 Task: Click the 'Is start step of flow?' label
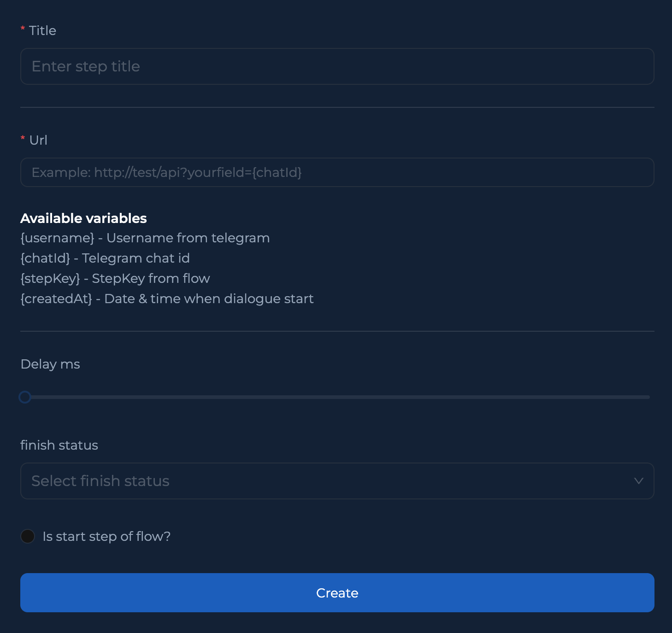[x=106, y=536]
